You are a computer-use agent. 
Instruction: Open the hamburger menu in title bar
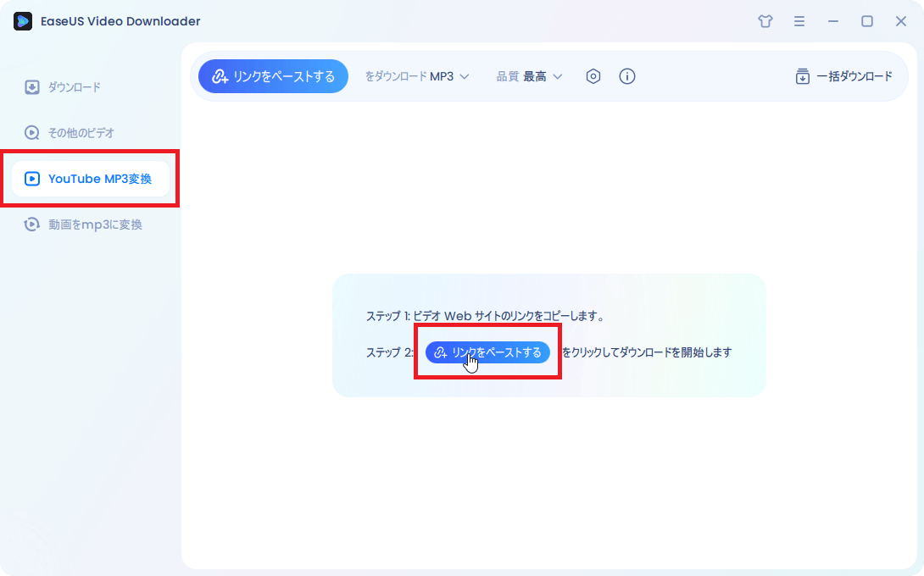[x=799, y=21]
